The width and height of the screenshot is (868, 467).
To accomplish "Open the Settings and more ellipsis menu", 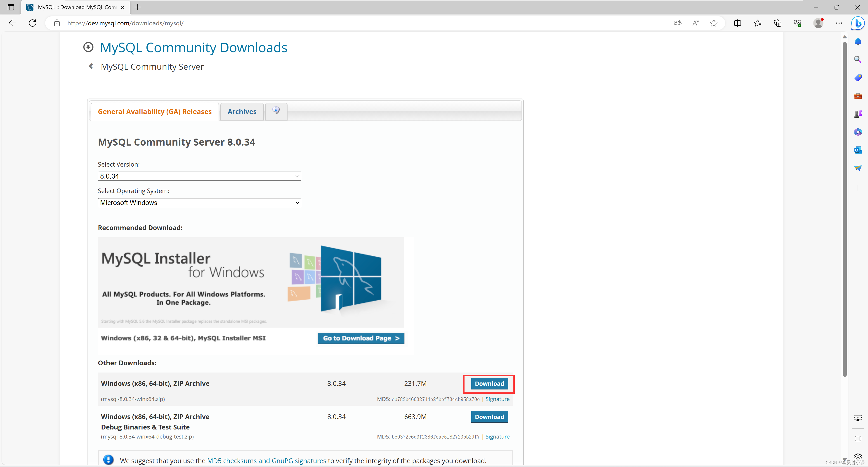I will click(x=839, y=23).
